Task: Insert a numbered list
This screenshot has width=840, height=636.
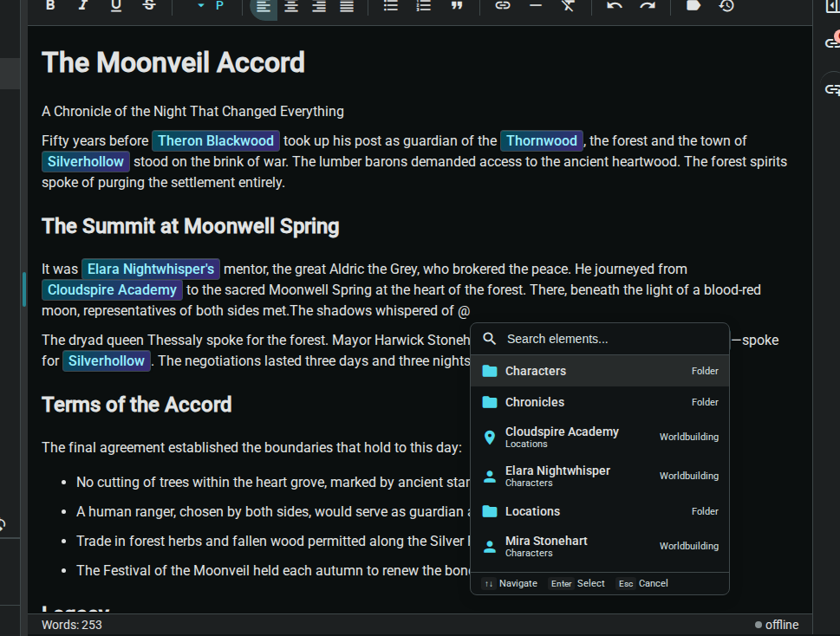Action: pos(424,6)
